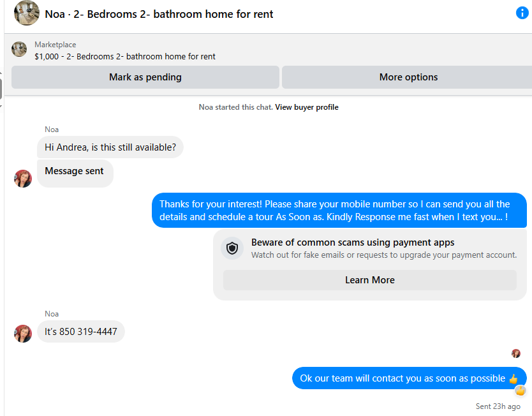The height and width of the screenshot is (416, 532).
Task: Click the Beware of common scams heading
Action: tap(353, 242)
